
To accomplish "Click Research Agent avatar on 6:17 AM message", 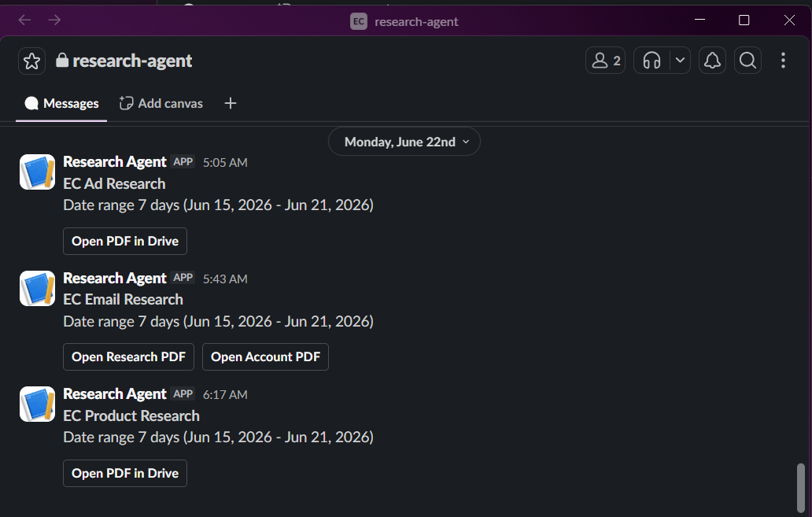I will (37, 404).
